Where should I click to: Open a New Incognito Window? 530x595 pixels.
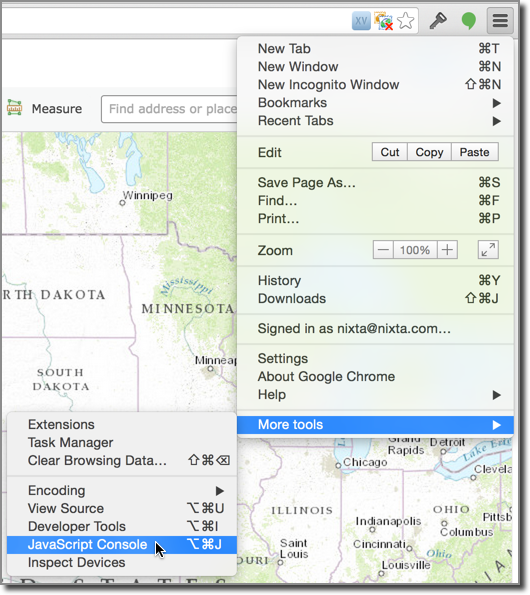[x=375, y=85]
